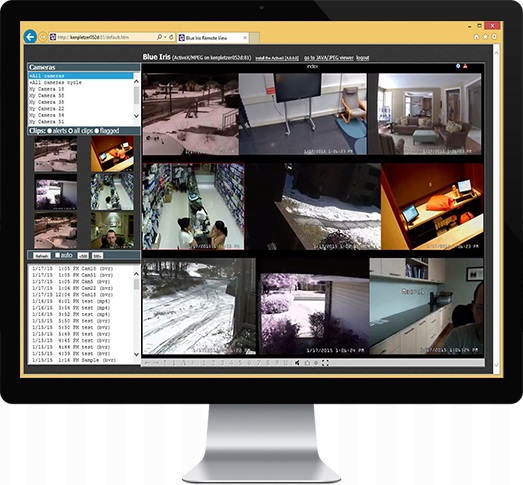Open the live feed of the TV stand room
Screen dimensions: 523x485
click(x=303, y=114)
